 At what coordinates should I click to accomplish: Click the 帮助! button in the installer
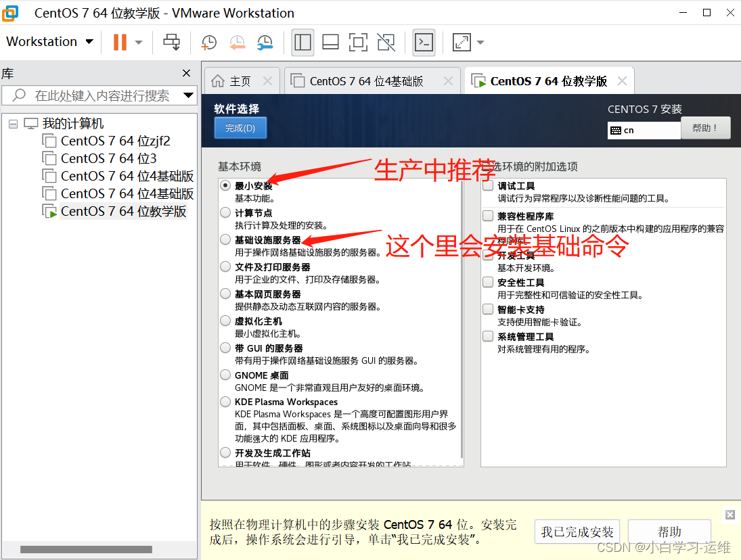[706, 128]
